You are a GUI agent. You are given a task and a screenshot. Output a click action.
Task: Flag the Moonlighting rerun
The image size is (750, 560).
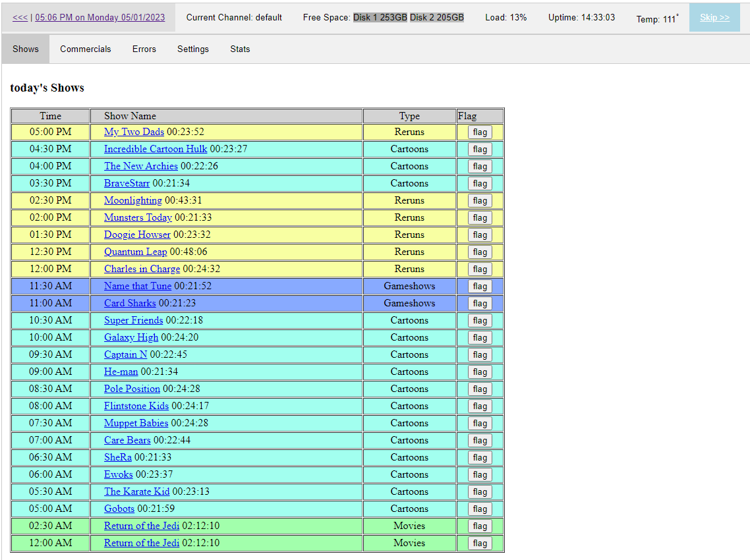(480, 201)
